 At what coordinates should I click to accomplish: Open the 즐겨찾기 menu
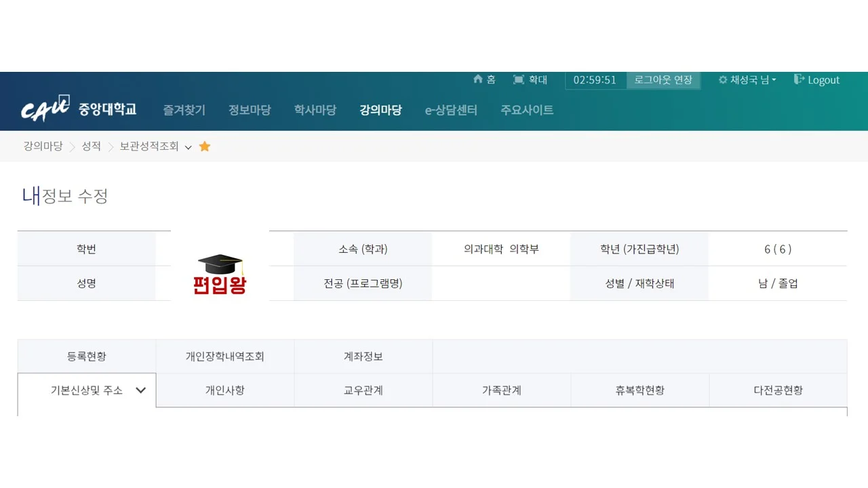pos(184,110)
